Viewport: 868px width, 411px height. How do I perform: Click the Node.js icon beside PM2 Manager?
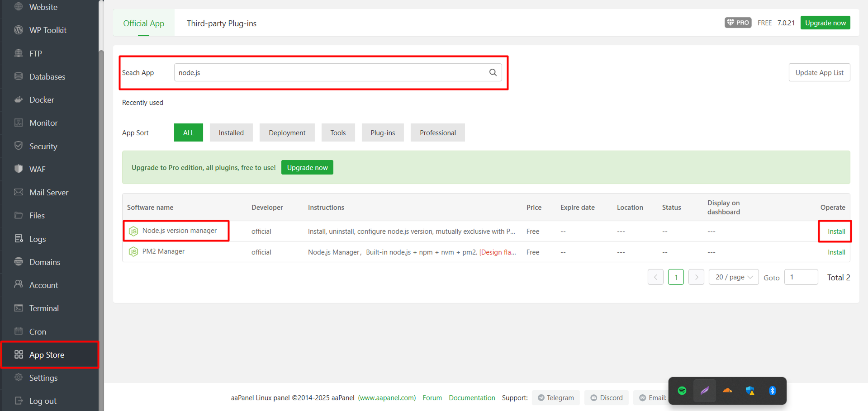tap(133, 251)
